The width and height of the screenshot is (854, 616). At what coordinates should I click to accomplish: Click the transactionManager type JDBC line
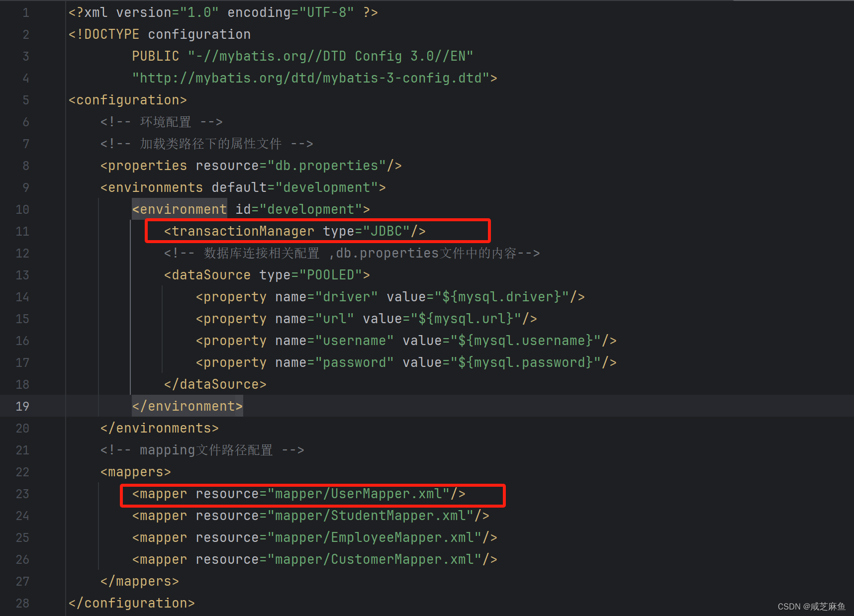295,231
